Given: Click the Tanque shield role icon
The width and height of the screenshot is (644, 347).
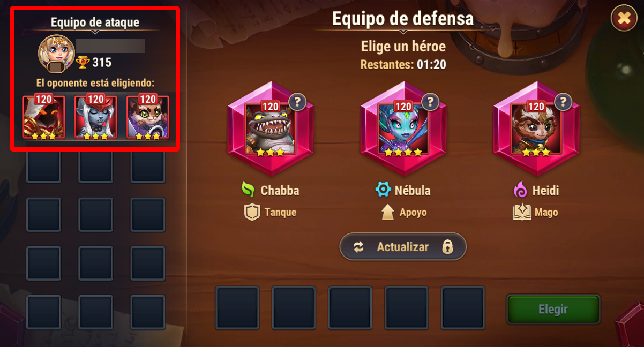Looking at the screenshot, I should [252, 213].
